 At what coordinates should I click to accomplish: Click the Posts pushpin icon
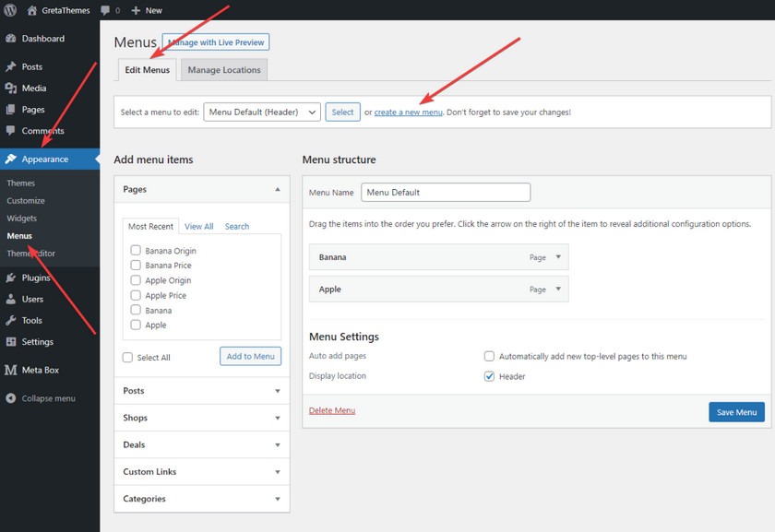click(11, 66)
